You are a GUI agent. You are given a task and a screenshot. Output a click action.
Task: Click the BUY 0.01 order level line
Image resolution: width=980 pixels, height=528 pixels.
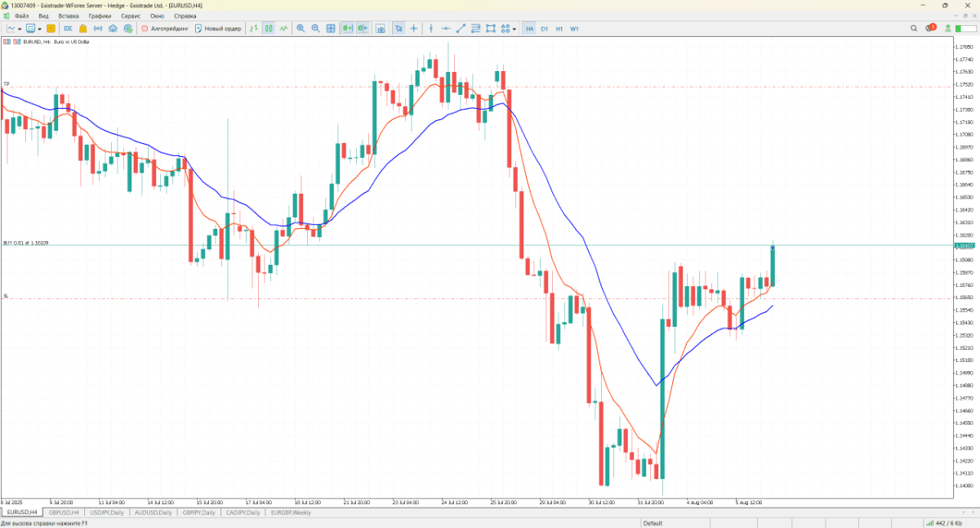[408, 245]
